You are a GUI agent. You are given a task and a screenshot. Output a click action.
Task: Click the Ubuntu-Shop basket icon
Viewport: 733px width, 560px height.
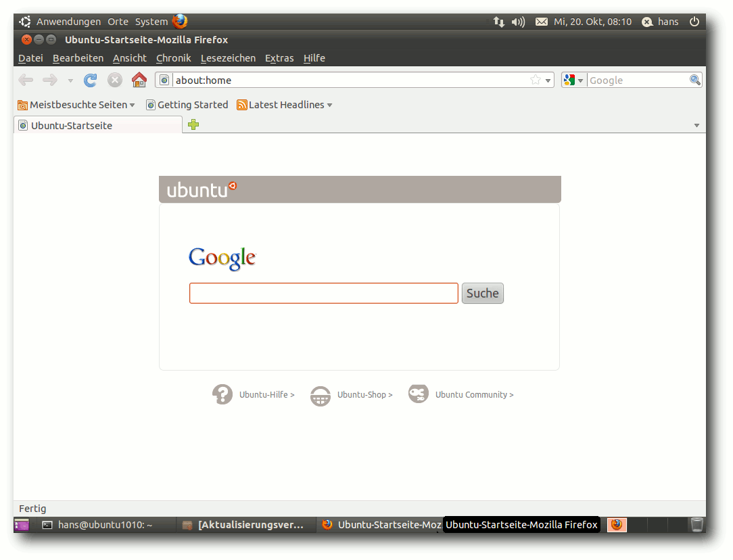point(321,396)
